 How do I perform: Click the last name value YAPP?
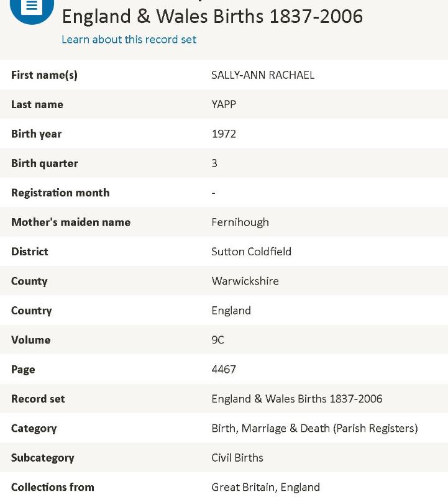(x=224, y=104)
